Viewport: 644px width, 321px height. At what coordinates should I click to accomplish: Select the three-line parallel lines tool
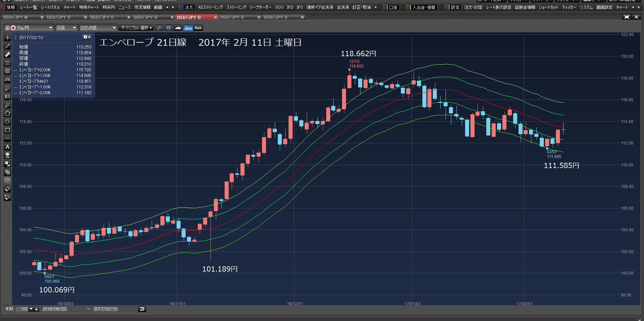pyautogui.click(x=7, y=63)
